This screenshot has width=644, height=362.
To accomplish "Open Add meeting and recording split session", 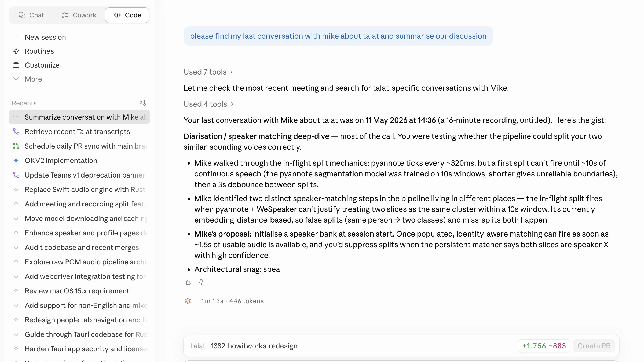I will pos(79,204).
